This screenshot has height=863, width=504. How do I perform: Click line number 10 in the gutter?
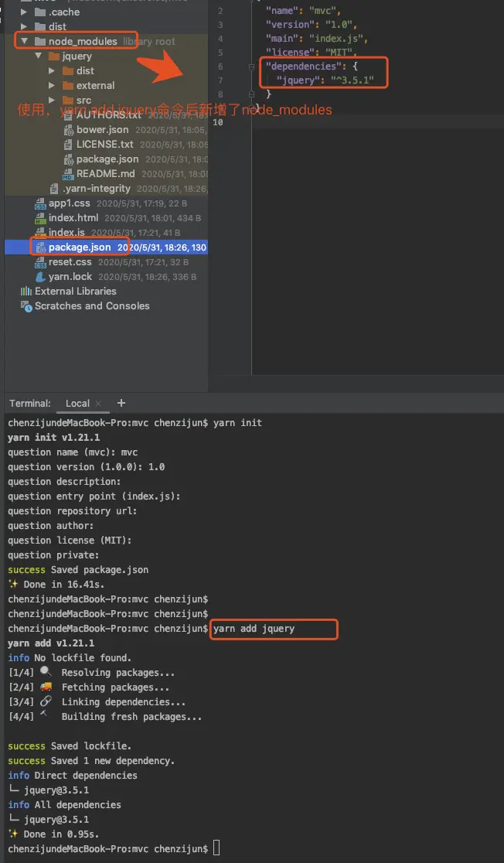point(217,122)
